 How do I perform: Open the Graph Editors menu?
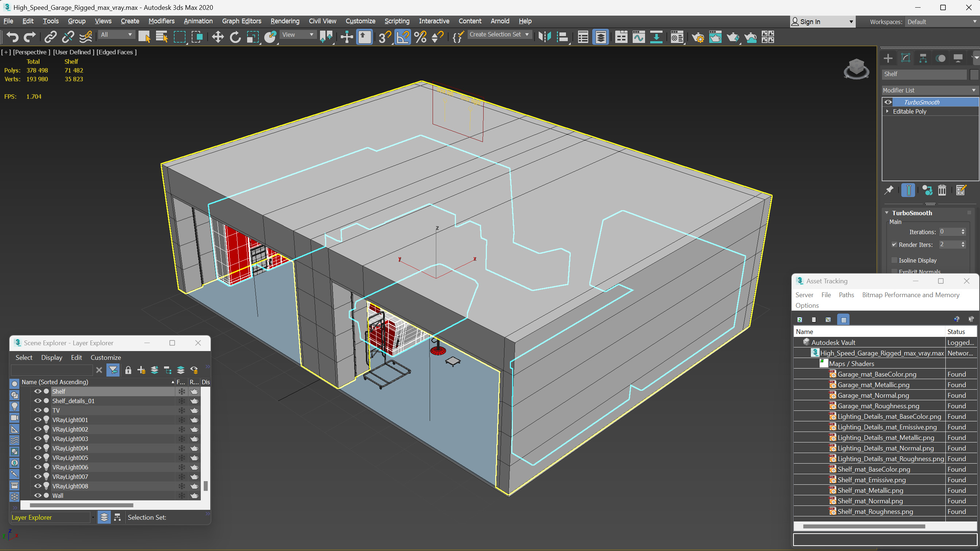pyautogui.click(x=242, y=21)
